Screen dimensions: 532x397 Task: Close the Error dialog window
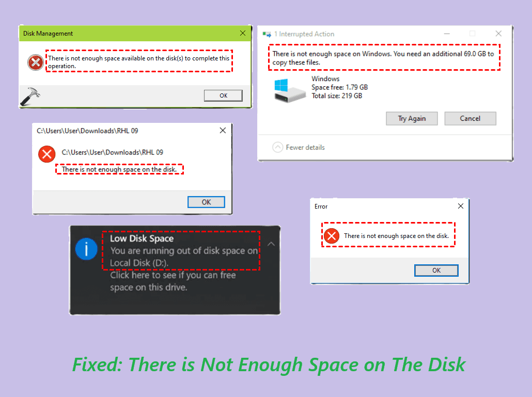[x=460, y=206]
